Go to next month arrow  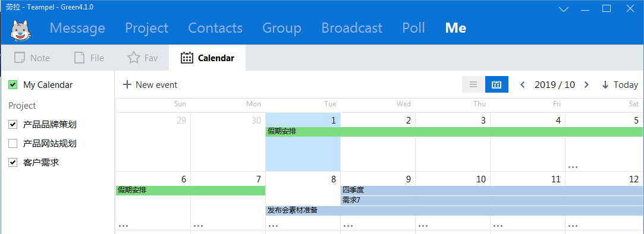point(586,85)
